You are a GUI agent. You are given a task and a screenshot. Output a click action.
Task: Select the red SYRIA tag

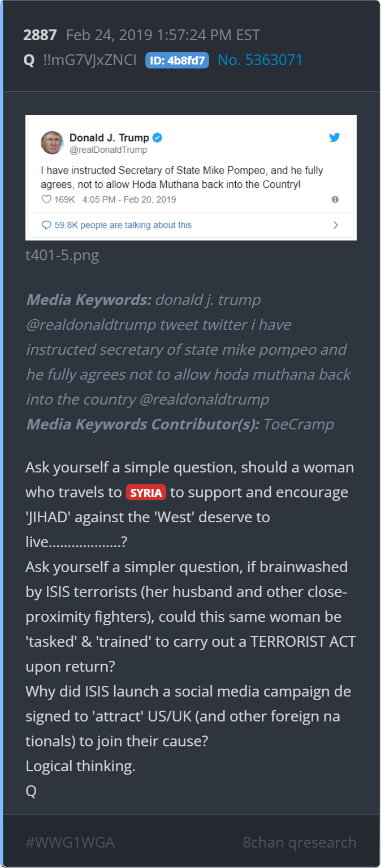tap(146, 492)
